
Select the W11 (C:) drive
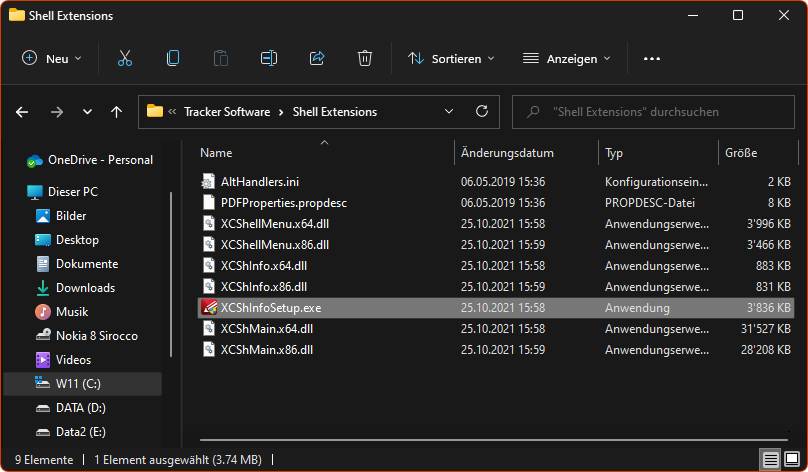coord(82,384)
